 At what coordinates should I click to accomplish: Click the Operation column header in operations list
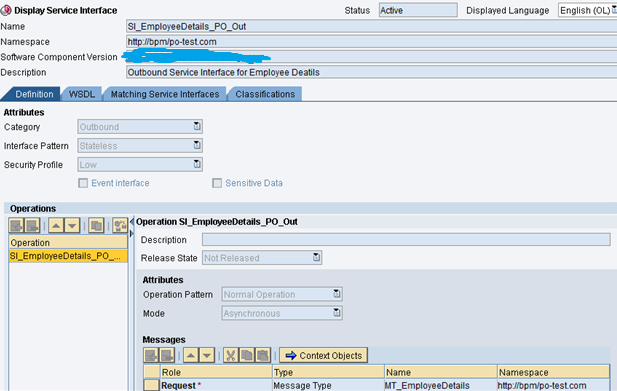(68, 243)
